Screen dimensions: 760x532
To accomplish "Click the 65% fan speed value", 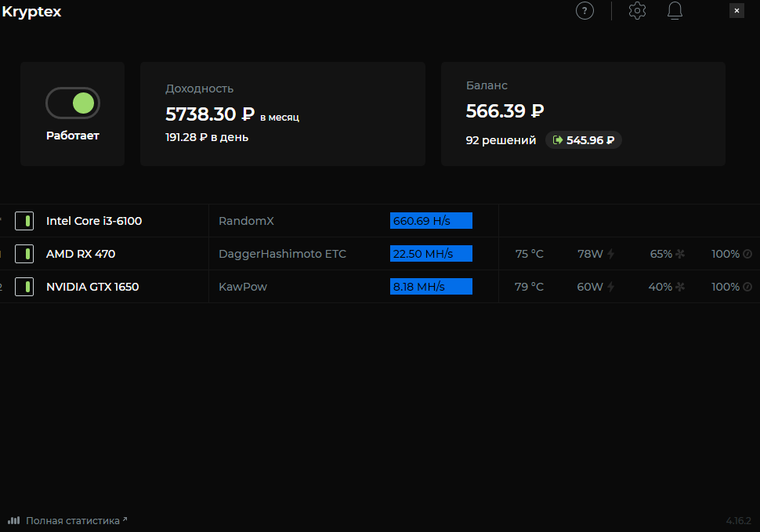I will pos(661,254).
